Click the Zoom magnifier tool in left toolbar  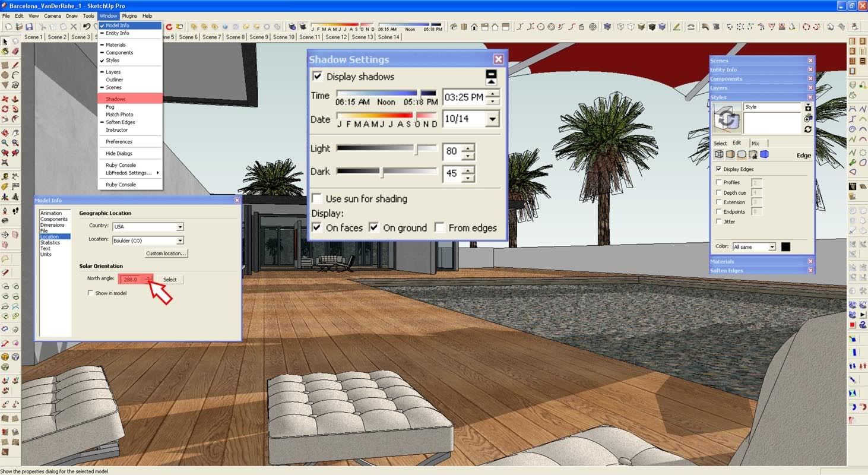pyautogui.click(x=5, y=143)
